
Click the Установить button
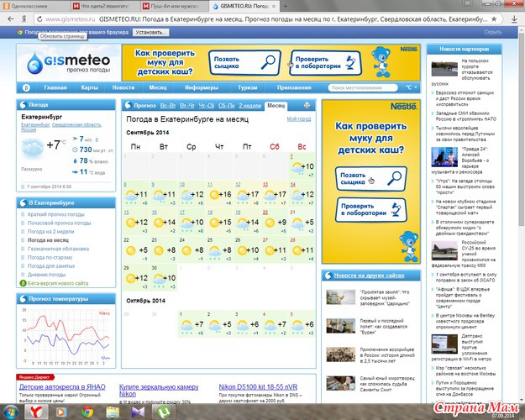coord(150,33)
